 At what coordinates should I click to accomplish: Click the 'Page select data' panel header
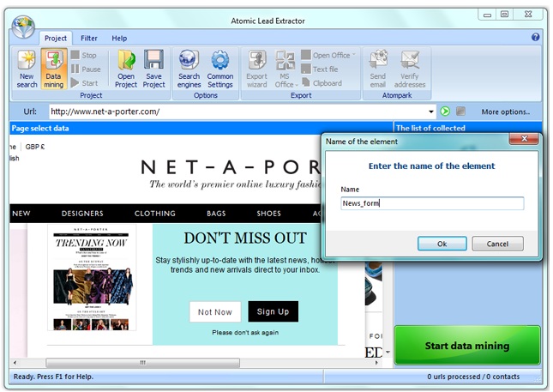(x=201, y=128)
